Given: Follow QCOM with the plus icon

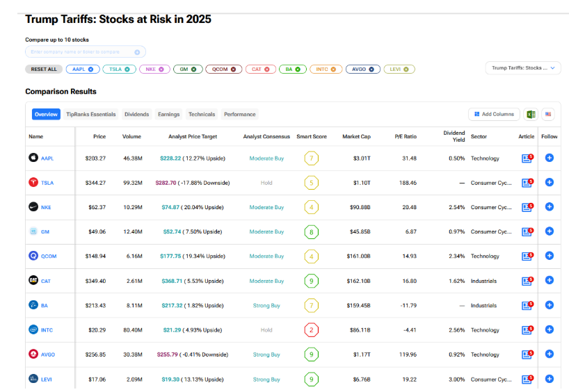Looking at the screenshot, I should tap(550, 256).
